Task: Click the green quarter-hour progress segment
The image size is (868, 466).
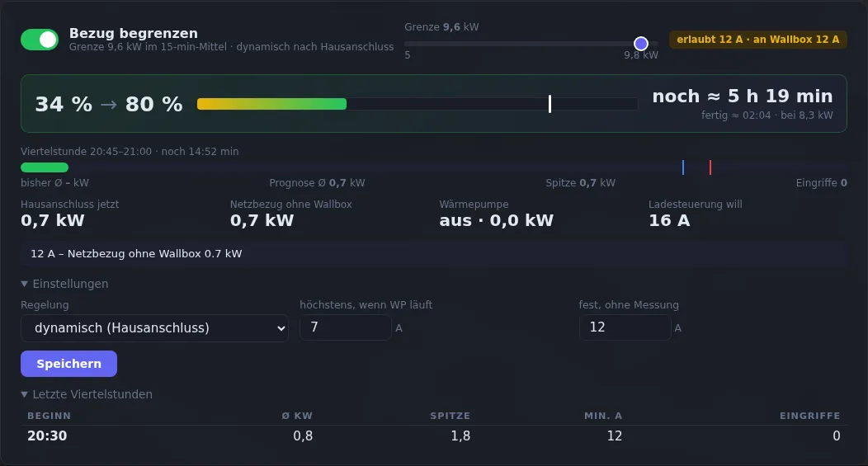Action: click(x=45, y=167)
